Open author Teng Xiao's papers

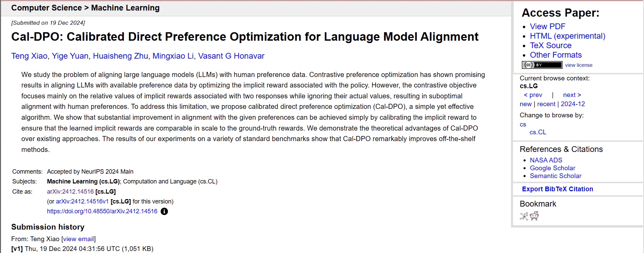click(29, 56)
